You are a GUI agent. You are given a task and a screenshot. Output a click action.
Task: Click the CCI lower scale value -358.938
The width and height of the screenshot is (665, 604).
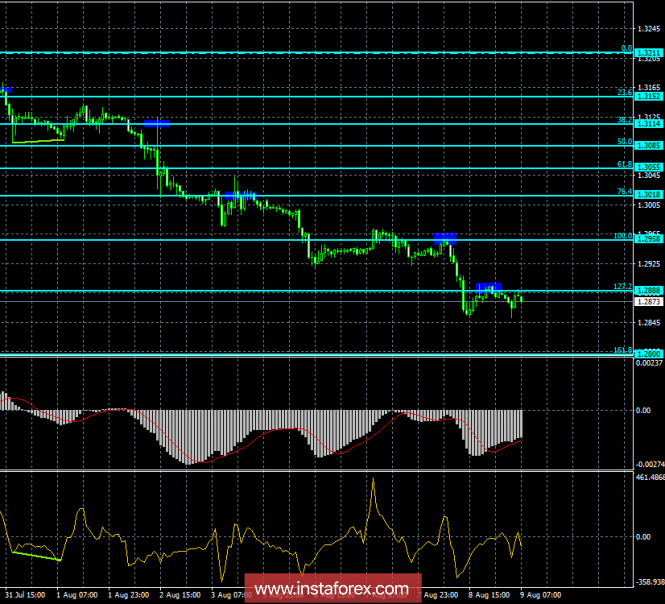650,582
